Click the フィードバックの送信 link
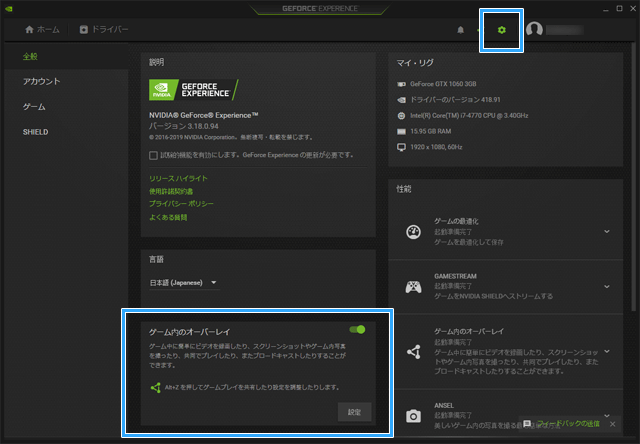Viewport: 640px width, 444px height. (x=568, y=424)
